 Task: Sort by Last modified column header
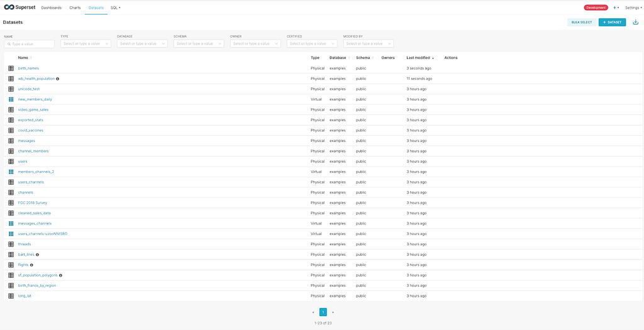(419, 58)
